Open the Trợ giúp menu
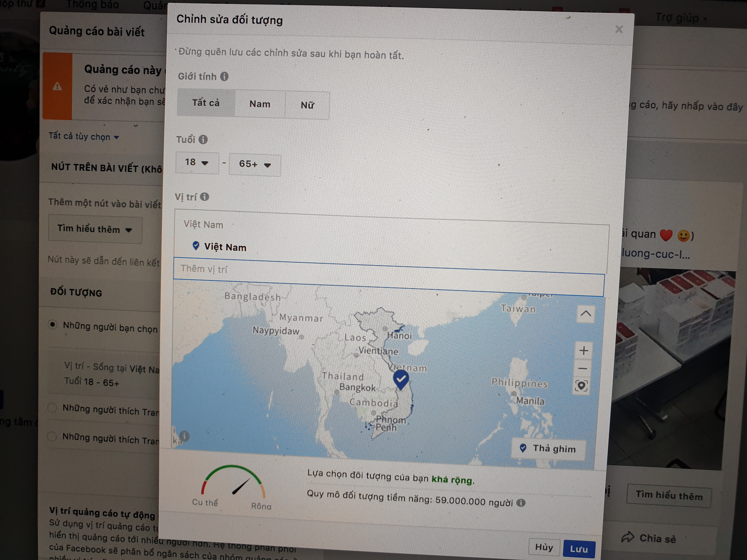Viewport: 747px width, 560px height. [x=680, y=18]
